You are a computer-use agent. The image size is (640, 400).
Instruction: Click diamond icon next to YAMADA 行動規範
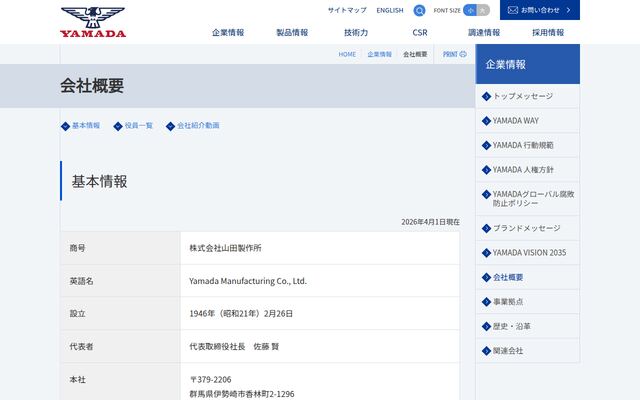(486, 145)
